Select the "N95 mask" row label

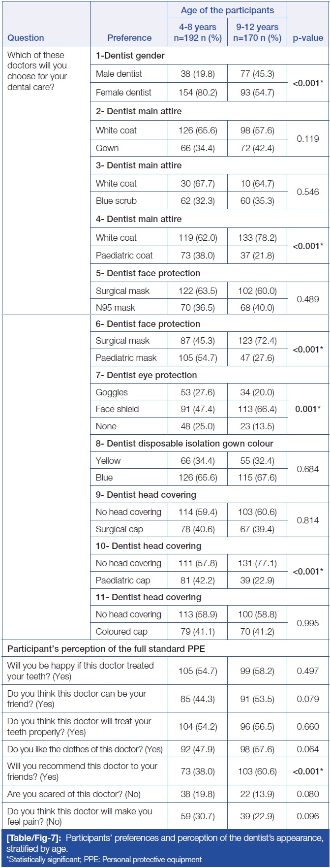(116, 307)
